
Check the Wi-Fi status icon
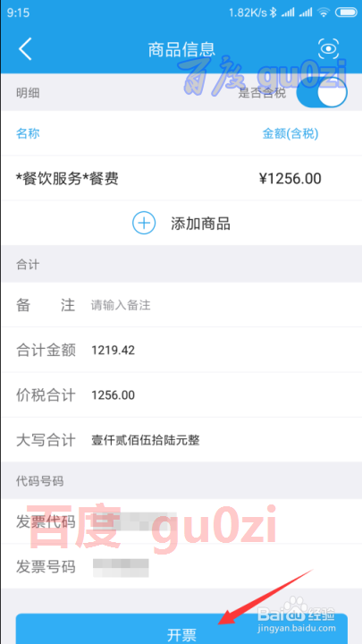[x=324, y=13]
